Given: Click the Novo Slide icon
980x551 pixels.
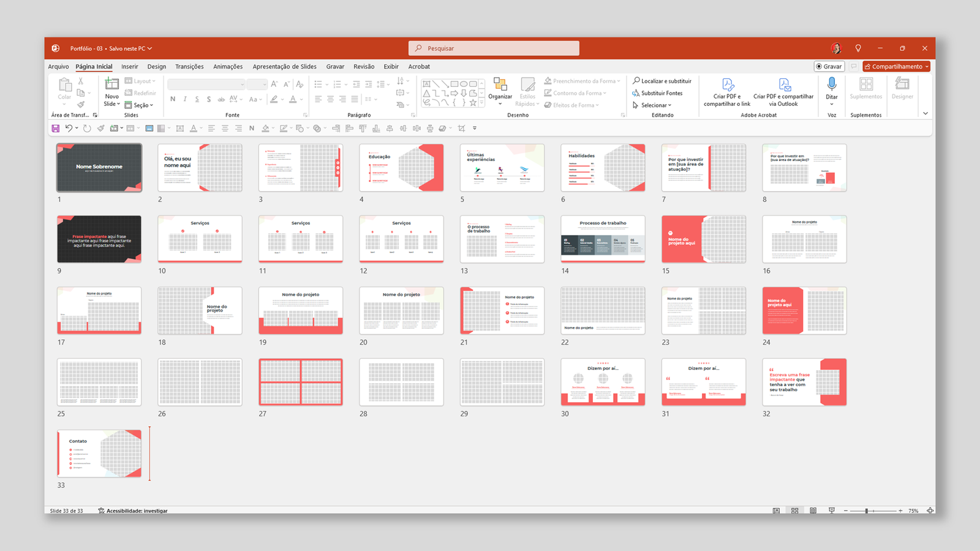Looking at the screenshot, I should click(x=111, y=84).
